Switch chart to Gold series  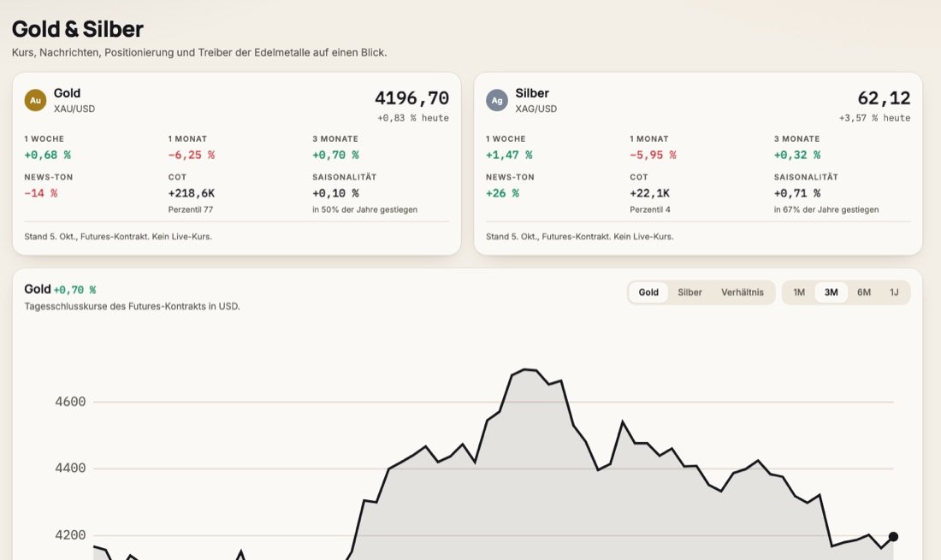[x=648, y=292]
